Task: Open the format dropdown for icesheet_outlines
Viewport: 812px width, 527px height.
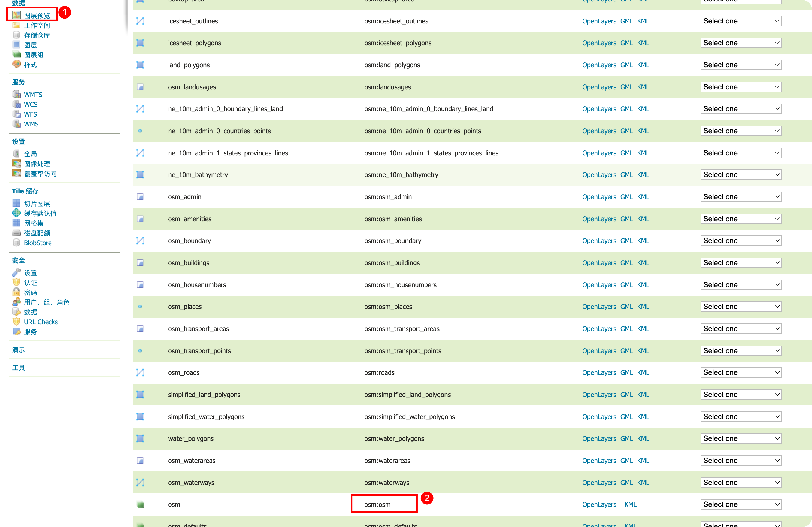Action: pos(741,21)
